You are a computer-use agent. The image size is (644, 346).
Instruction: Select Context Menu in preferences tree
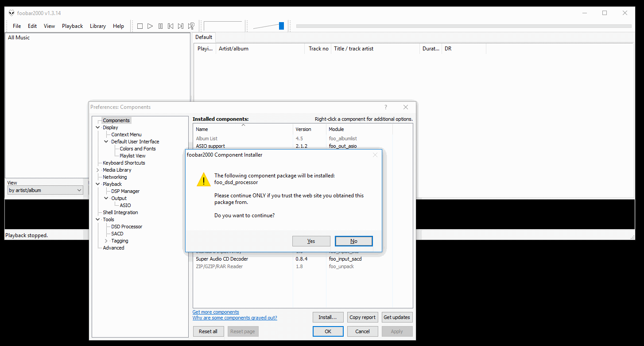click(126, 135)
